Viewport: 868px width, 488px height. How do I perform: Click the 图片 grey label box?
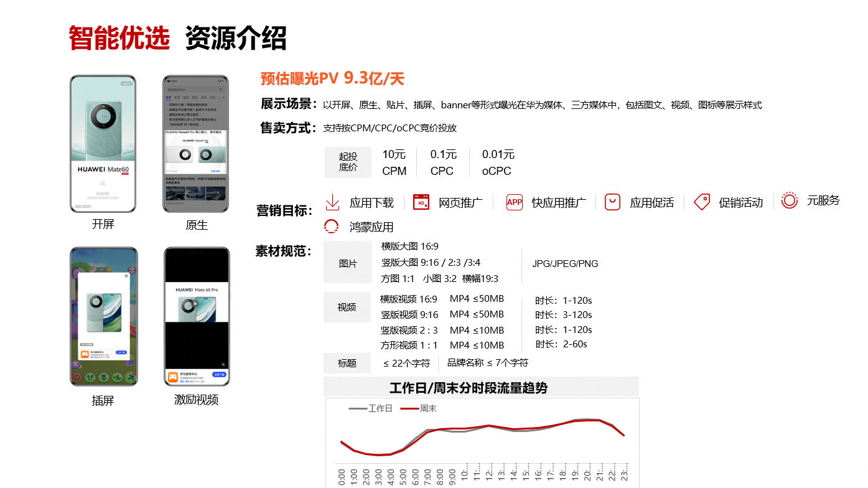pos(348,263)
